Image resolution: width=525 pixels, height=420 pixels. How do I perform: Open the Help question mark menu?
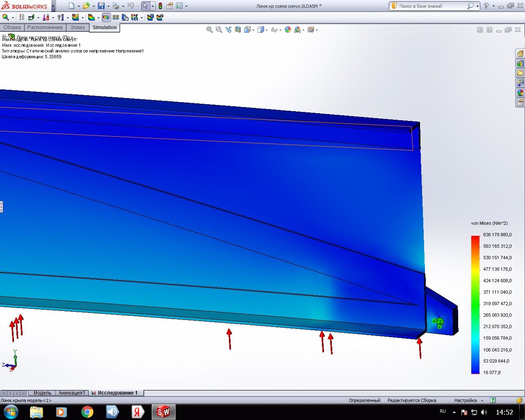pyautogui.click(x=486, y=6)
